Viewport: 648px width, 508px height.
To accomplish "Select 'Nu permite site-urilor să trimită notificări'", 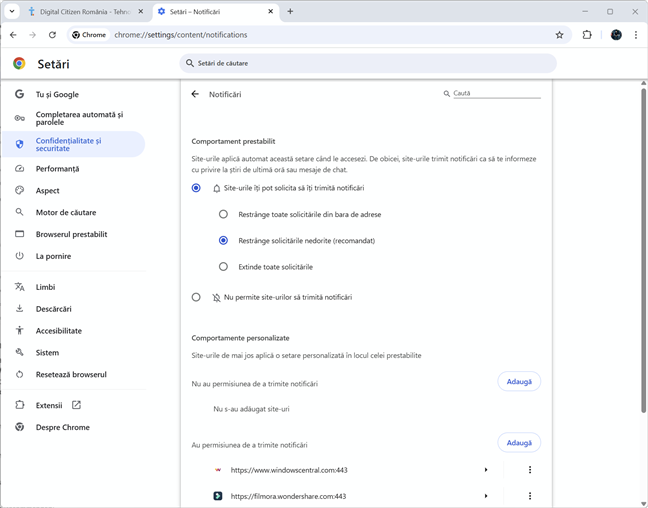I will 196,297.
